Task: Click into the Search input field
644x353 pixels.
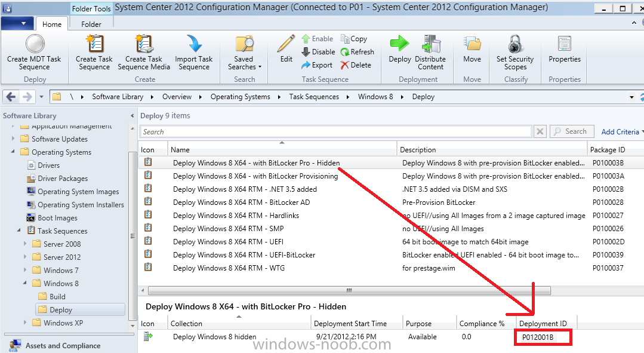Action: click(x=336, y=131)
